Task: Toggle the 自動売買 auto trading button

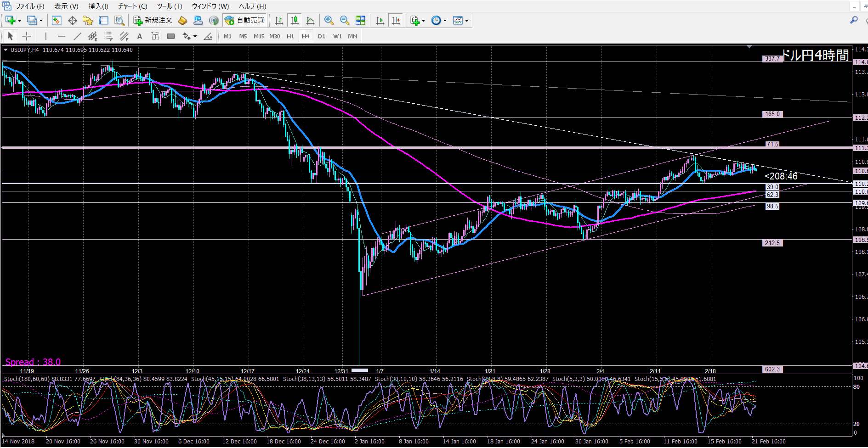Action: (x=245, y=20)
